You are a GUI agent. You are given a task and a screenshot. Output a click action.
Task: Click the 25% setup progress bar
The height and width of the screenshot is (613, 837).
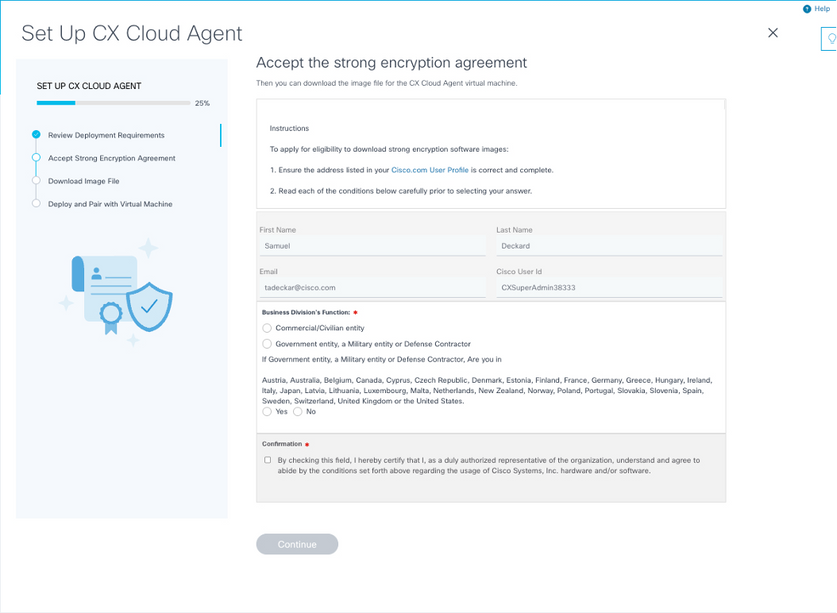[113, 103]
